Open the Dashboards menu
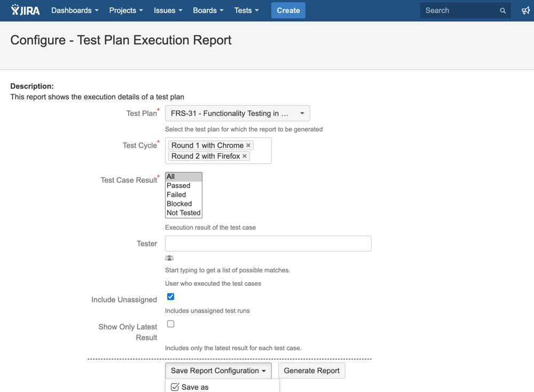 click(75, 11)
